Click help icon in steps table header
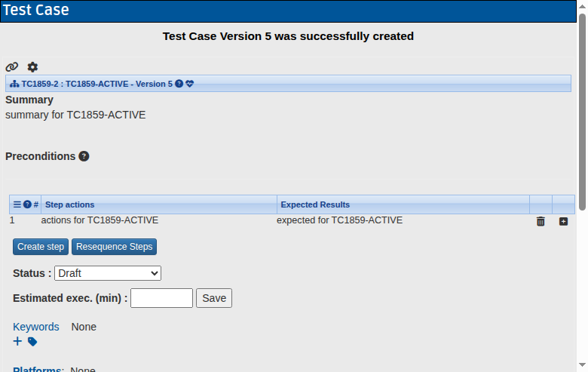Image resolution: width=588 pixels, height=372 pixels. (27, 204)
